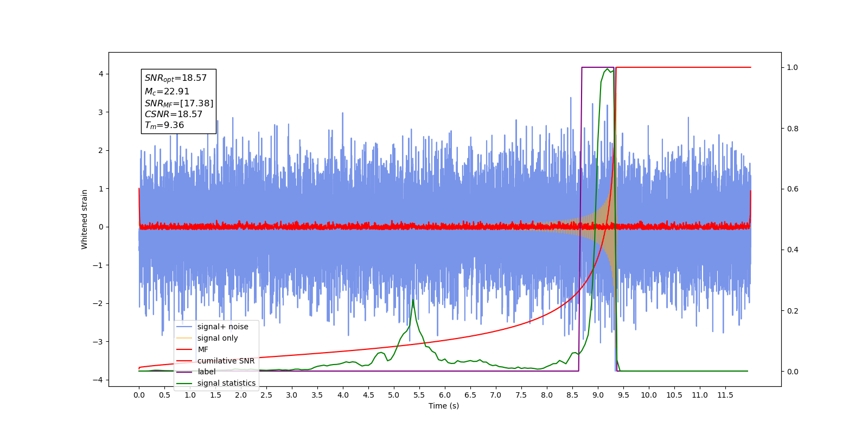Click the x-axis tick label 1.0
Image resolution: width=868 pixels, height=434 pixels.
click(x=190, y=395)
